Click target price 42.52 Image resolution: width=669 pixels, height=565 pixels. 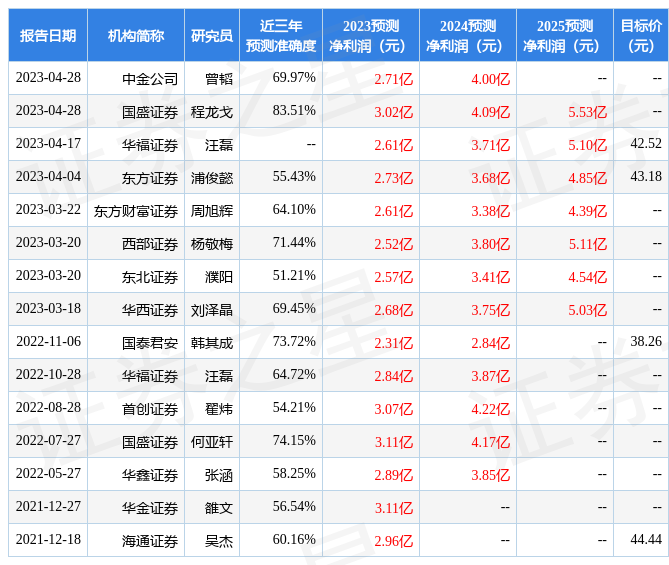(646, 143)
